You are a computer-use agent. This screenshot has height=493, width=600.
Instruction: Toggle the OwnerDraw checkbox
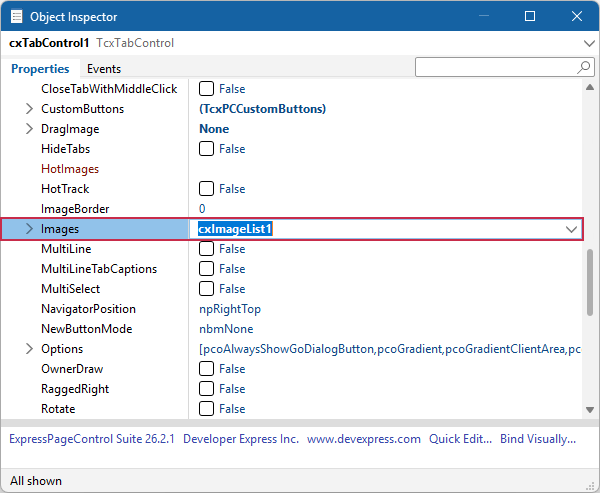pyautogui.click(x=206, y=369)
